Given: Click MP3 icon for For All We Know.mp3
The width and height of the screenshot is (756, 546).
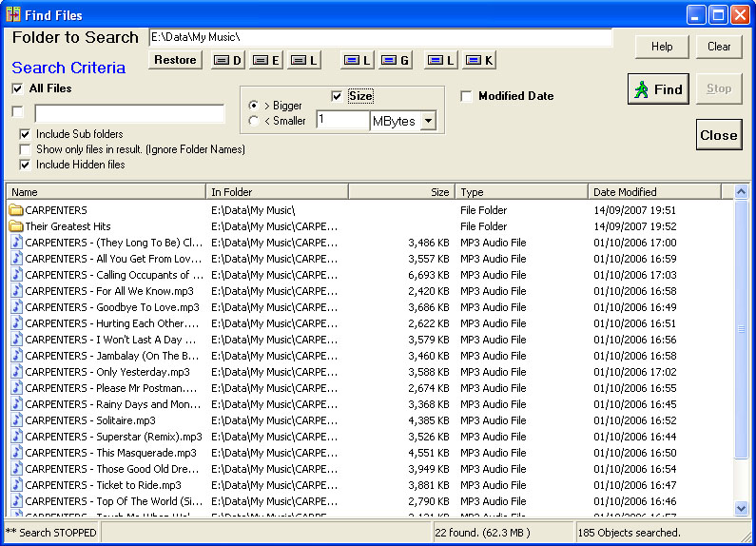Looking at the screenshot, I should point(17,291).
